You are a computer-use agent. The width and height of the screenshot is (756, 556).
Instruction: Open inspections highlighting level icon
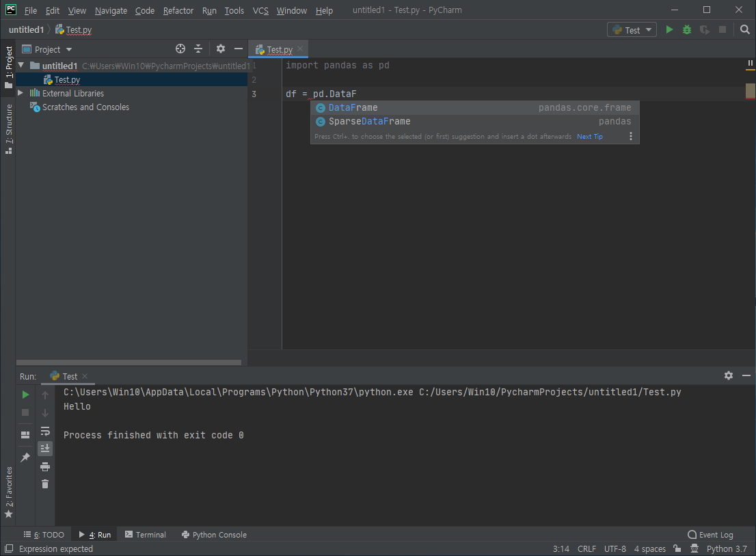[694, 548]
